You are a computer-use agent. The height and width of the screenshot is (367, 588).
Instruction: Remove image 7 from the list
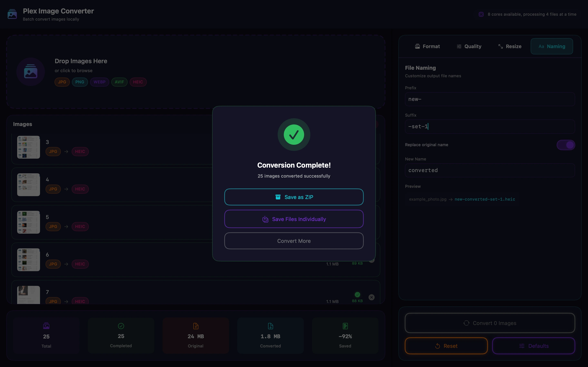pos(372,297)
